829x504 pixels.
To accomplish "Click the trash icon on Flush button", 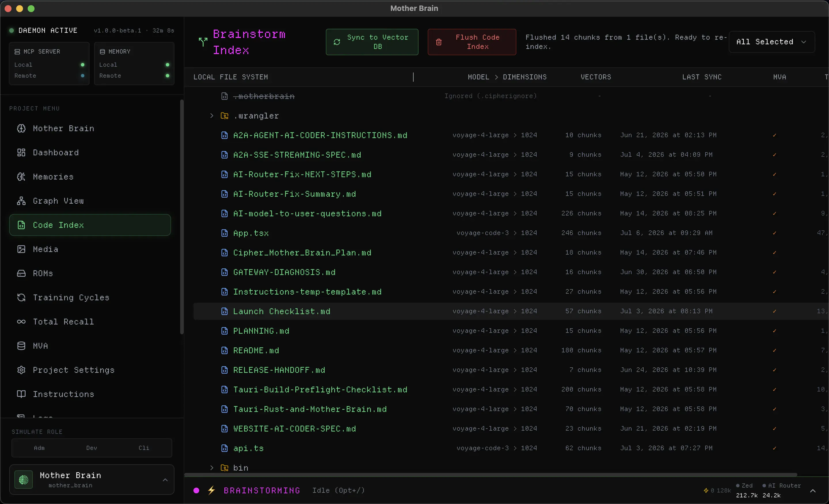I will (439, 42).
